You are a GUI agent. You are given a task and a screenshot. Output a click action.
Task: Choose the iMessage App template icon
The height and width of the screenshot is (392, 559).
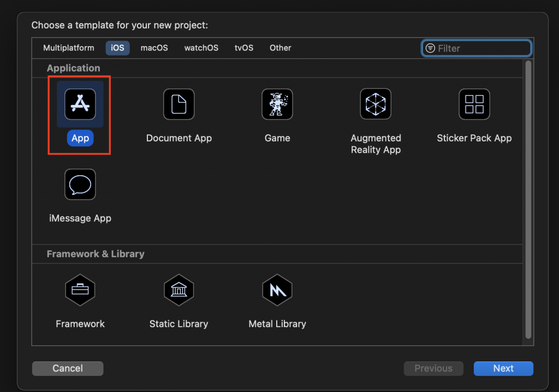point(80,185)
